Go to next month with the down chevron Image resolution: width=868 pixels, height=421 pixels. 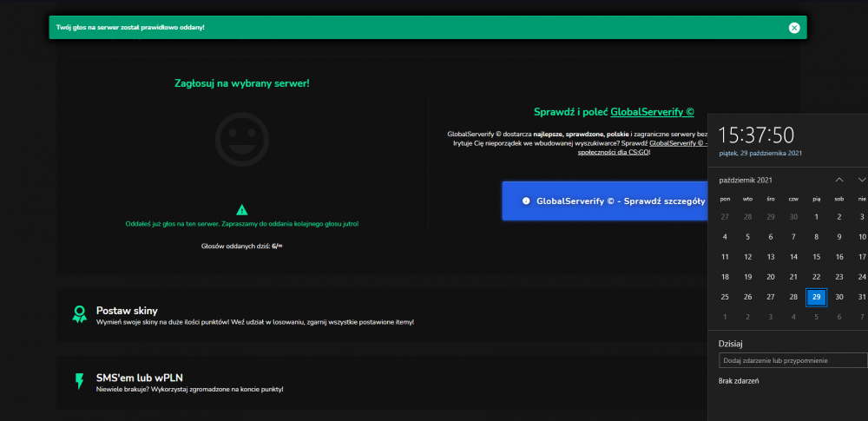click(861, 180)
